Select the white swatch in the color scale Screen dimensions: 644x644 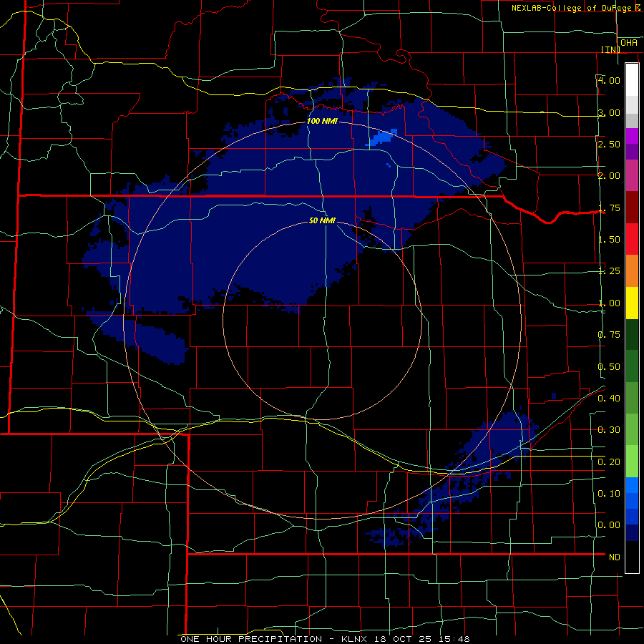[x=632, y=80]
